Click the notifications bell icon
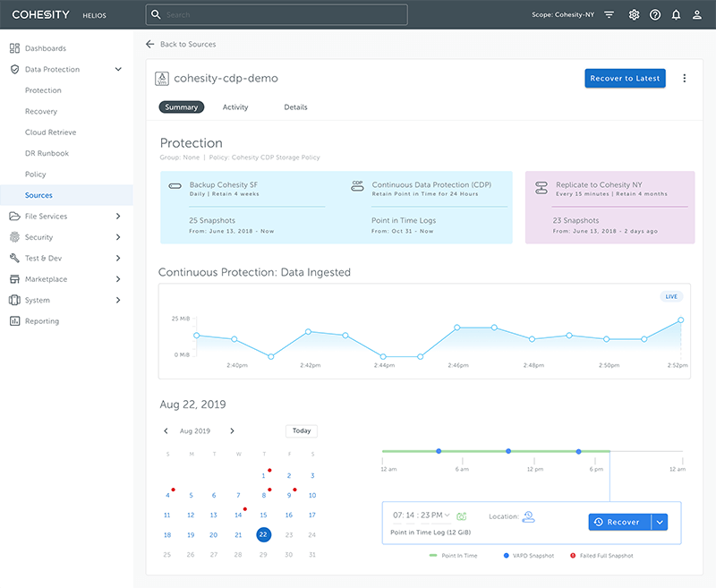Screen dimensions: 716x588 (x=676, y=15)
